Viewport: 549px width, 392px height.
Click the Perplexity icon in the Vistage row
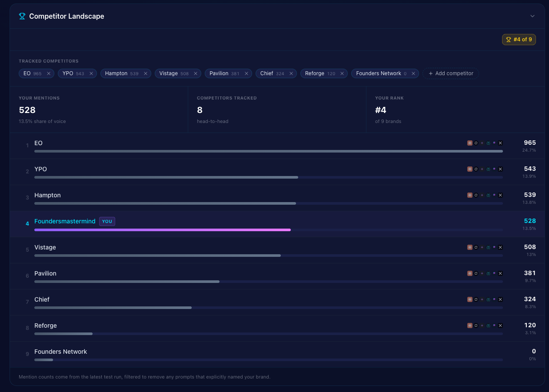[x=488, y=247]
